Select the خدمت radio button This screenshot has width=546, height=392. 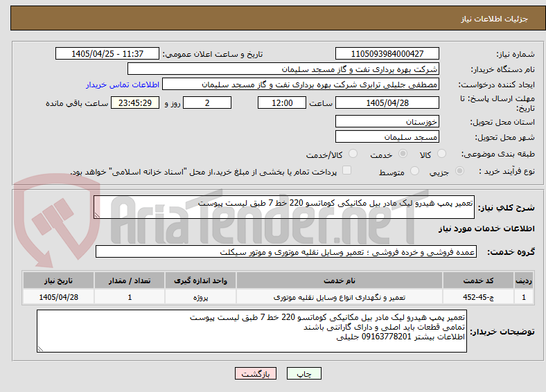click(x=403, y=154)
